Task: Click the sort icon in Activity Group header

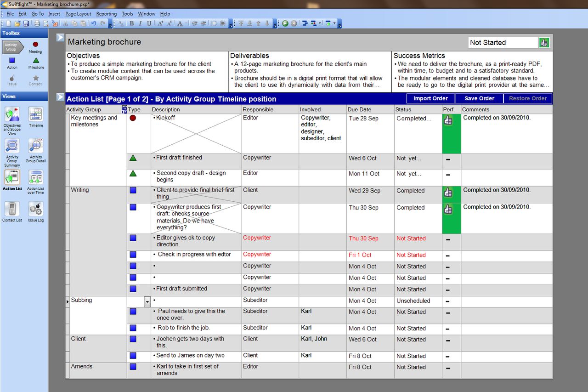Action: [124, 109]
